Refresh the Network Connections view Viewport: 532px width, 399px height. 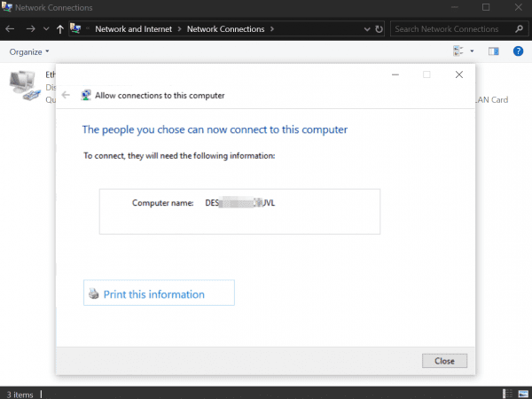(x=379, y=28)
